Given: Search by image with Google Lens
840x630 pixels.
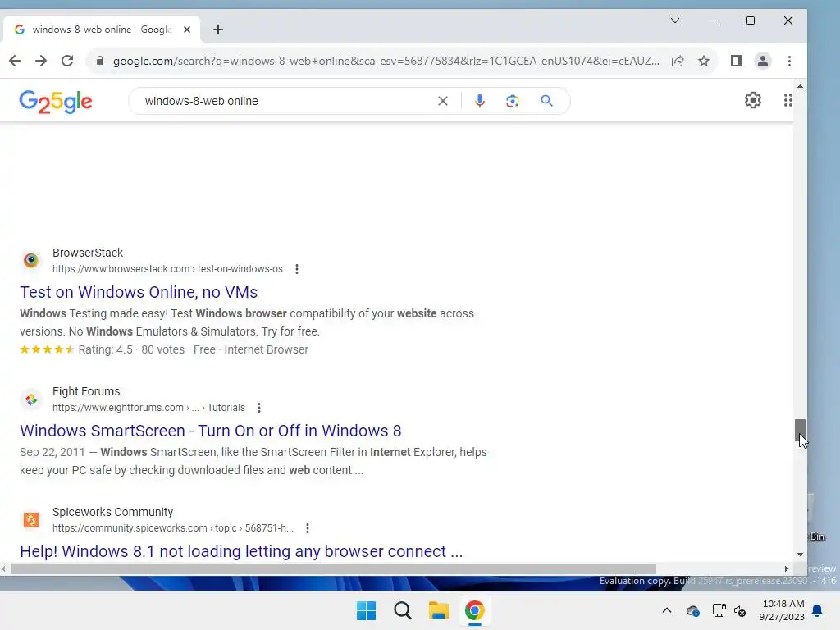Looking at the screenshot, I should pos(512,101).
